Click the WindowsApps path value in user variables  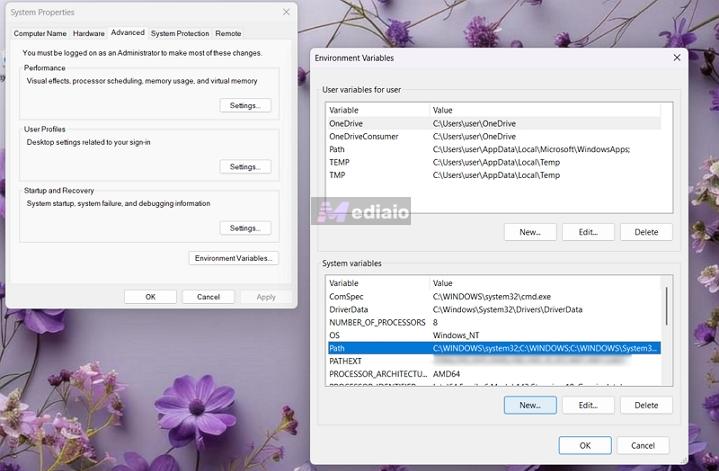pyautogui.click(x=531, y=149)
